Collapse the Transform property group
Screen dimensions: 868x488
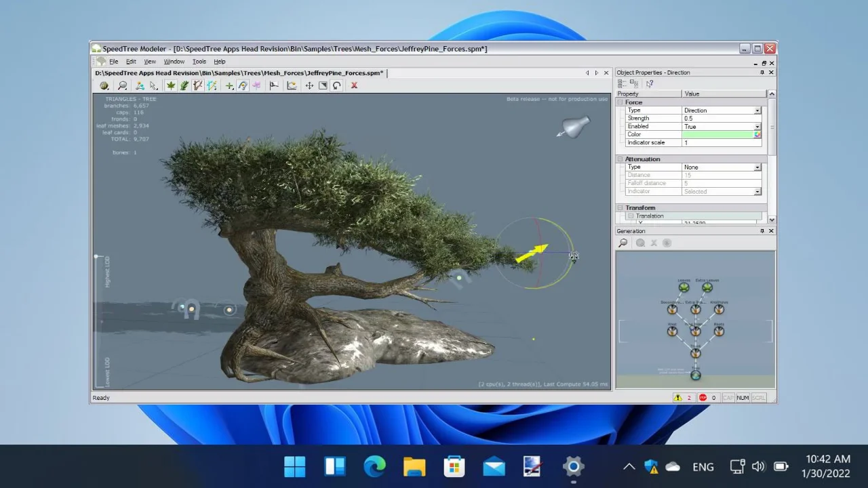pos(620,208)
